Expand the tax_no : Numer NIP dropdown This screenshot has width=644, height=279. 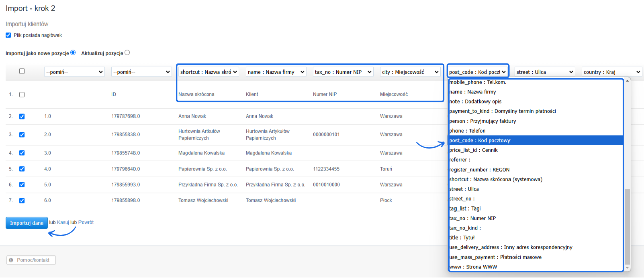[x=343, y=72]
